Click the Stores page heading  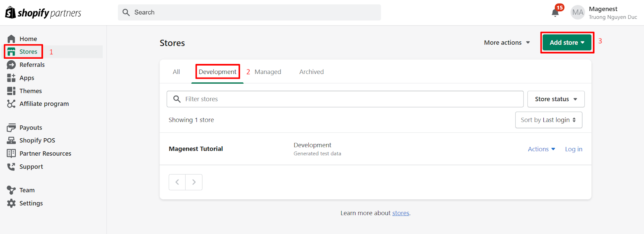[x=172, y=43]
